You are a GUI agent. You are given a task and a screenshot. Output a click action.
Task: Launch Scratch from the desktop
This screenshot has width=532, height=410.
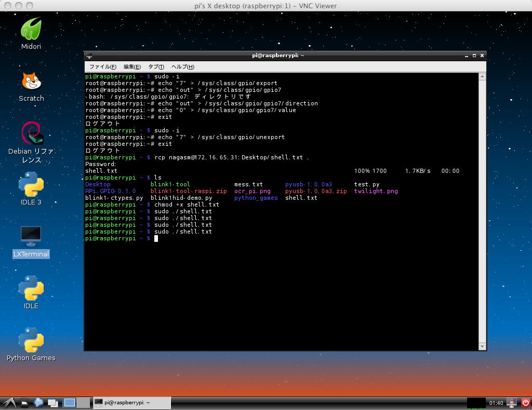pos(31,87)
